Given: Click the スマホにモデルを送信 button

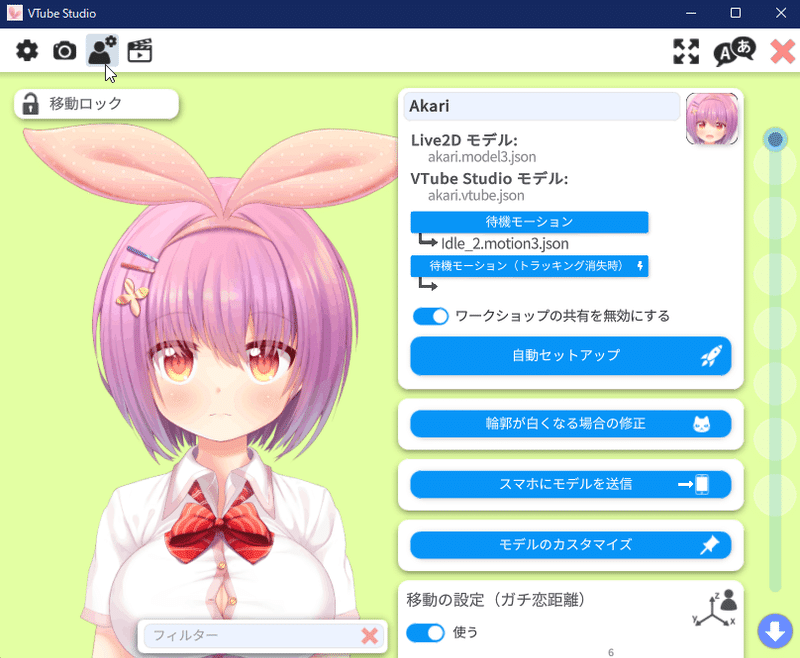Looking at the screenshot, I should [x=570, y=484].
